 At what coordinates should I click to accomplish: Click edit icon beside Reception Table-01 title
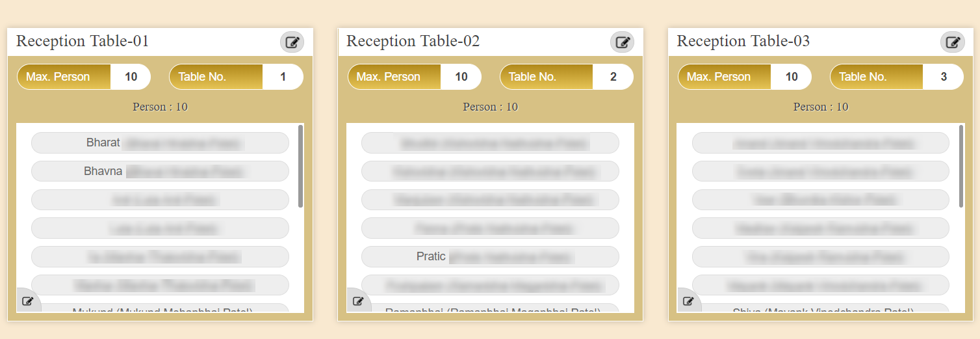point(292,42)
